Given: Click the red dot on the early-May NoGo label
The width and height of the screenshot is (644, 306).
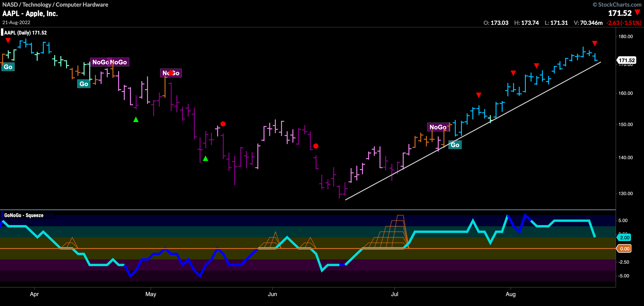Looking at the screenshot, I should coord(170,73).
